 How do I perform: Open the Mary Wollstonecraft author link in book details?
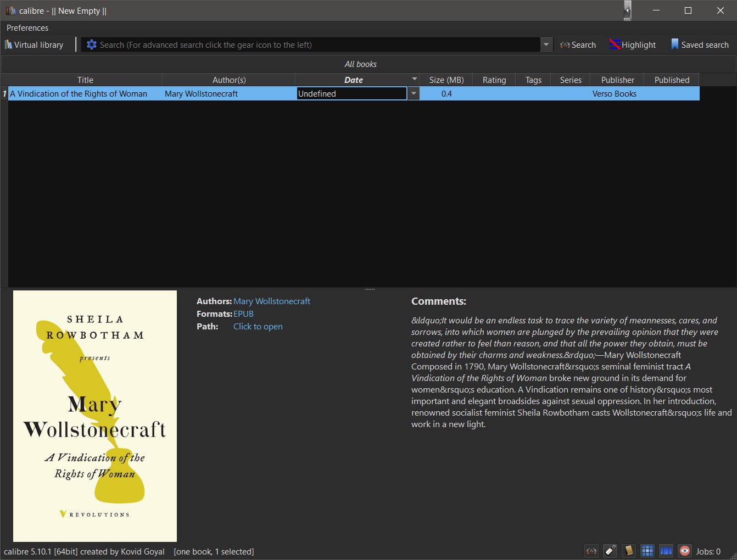pyautogui.click(x=272, y=301)
